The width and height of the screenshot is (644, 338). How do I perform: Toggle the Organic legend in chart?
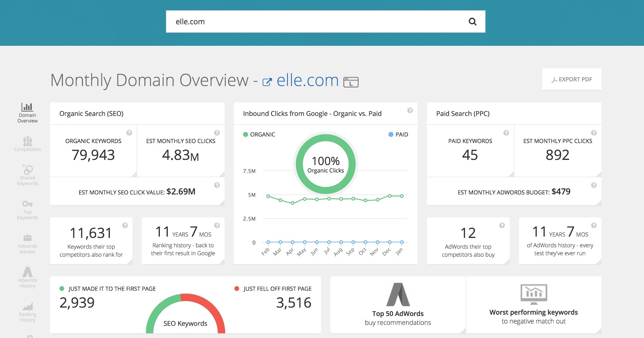pos(259,135)
